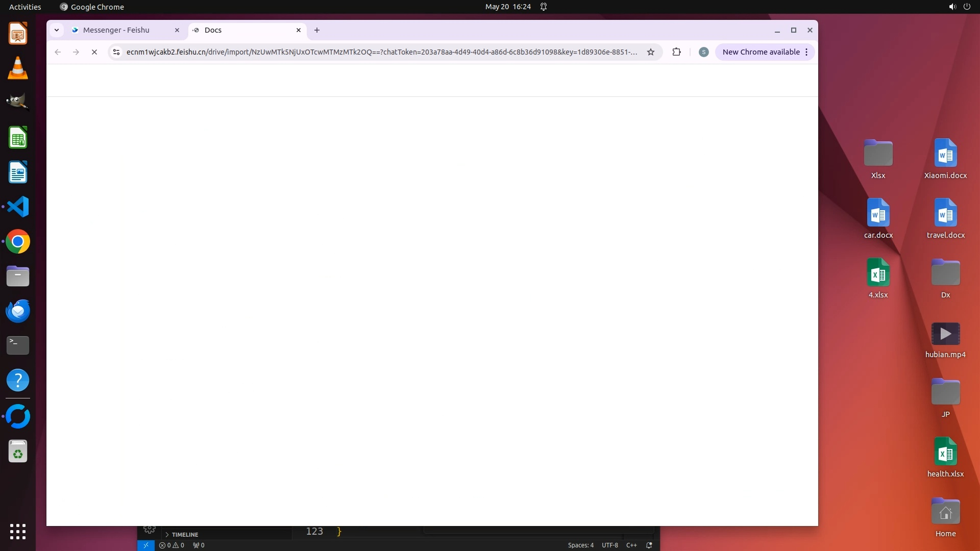Open Chrome three-dot menu
Image resolution: width=980 pixels, height=551 pixels.
806,52
